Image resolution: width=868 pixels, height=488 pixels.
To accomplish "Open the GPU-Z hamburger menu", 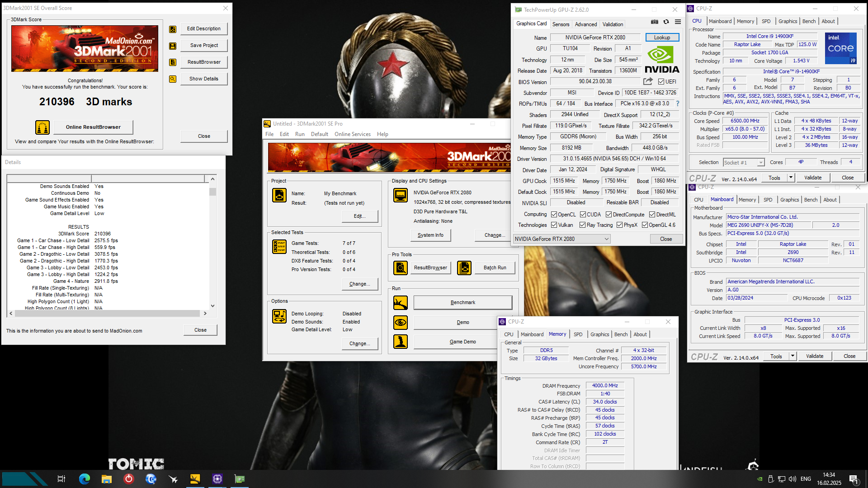I will pyautogui.click(x=678, y=22).
